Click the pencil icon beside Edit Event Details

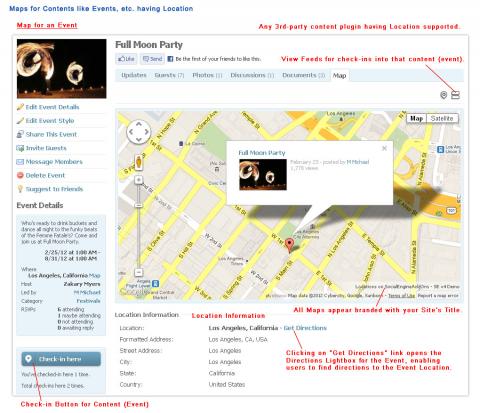pyautogui.click(x=20, y=107)
